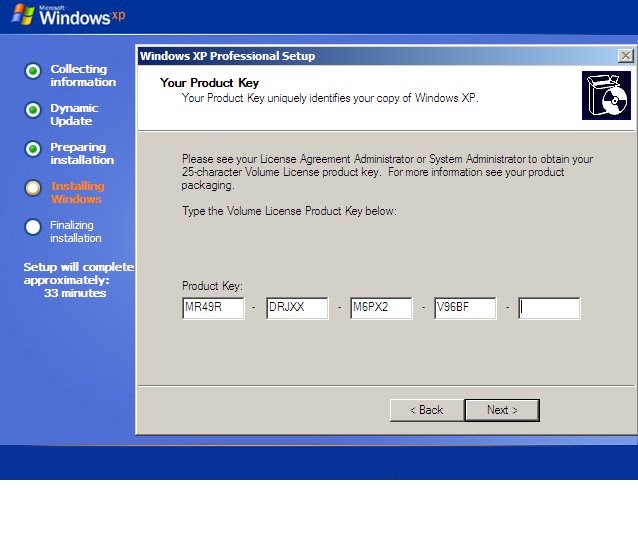Close the Windows XP Professional Setup dialog
The width and height of the screenshot is (638, 555).
coord(625,56)
